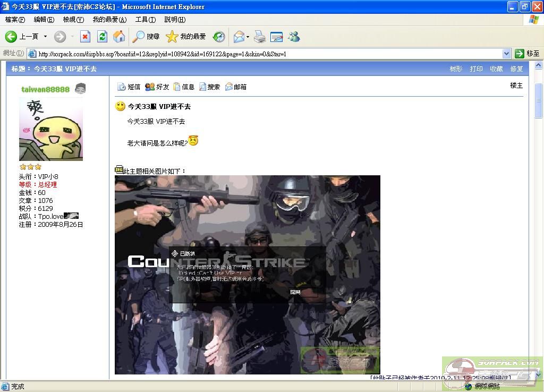Refresh the page with the toolbar icon
The width and height of the screenshot is (544, 392).
click(x=103, y=37)
